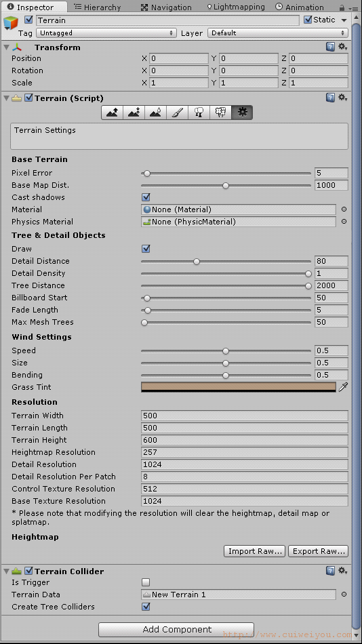Toggle the Static checkbox
The width and height of the screenshot is (362, 644).
308,20
